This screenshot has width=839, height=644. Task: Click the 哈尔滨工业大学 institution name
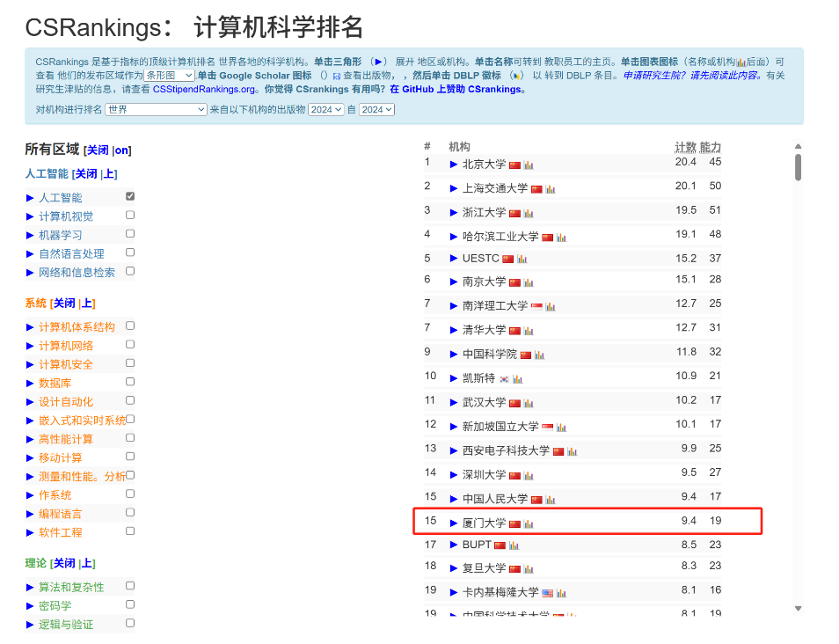click(x=500, y=237)
